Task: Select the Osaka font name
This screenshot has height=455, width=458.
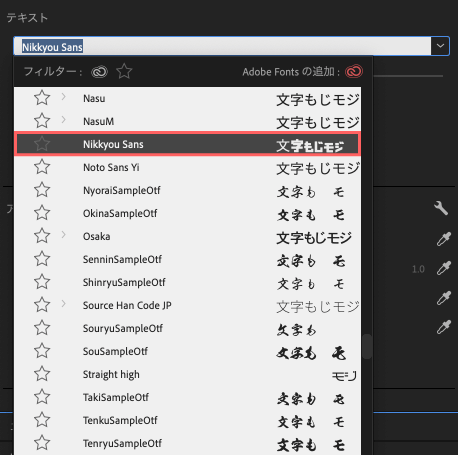Action: 97,236
